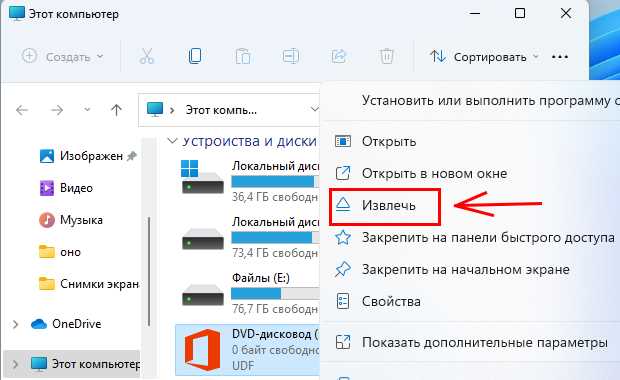Click the sidebar vertical scrollbar
This screenshot has height=380, width=620.
tap(149, 271)
